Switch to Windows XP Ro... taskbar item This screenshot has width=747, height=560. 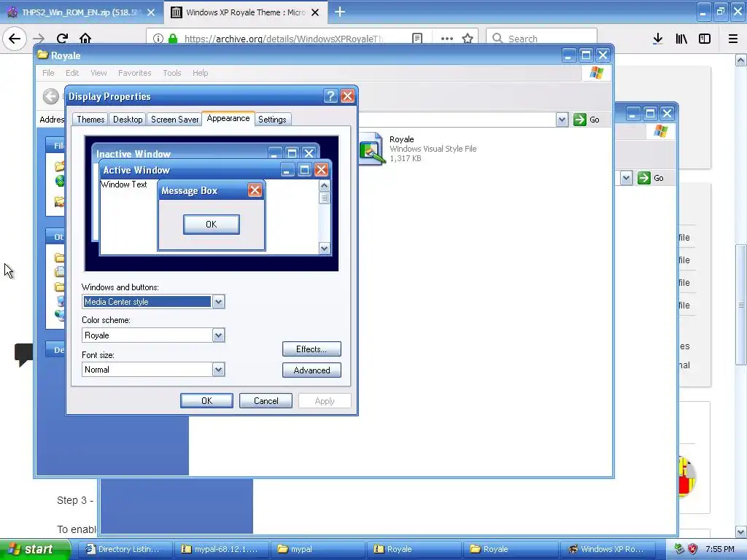coord(606,549)
